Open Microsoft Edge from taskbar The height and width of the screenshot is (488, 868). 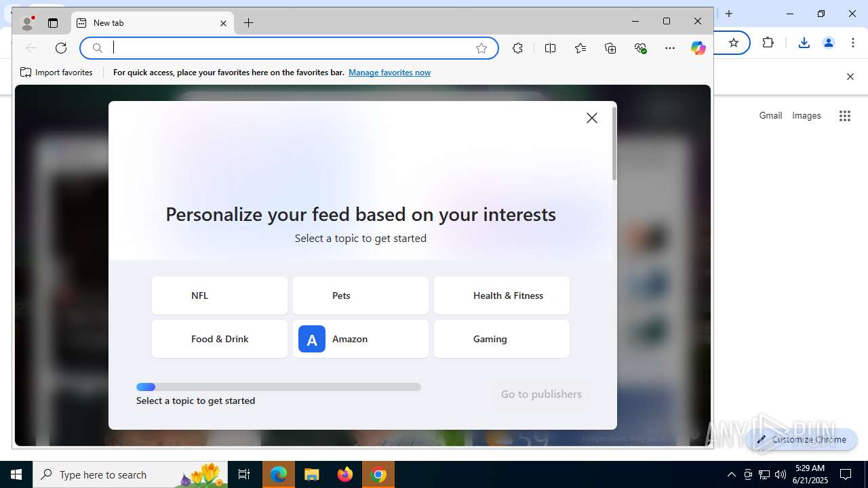click(x=279, y=474)
